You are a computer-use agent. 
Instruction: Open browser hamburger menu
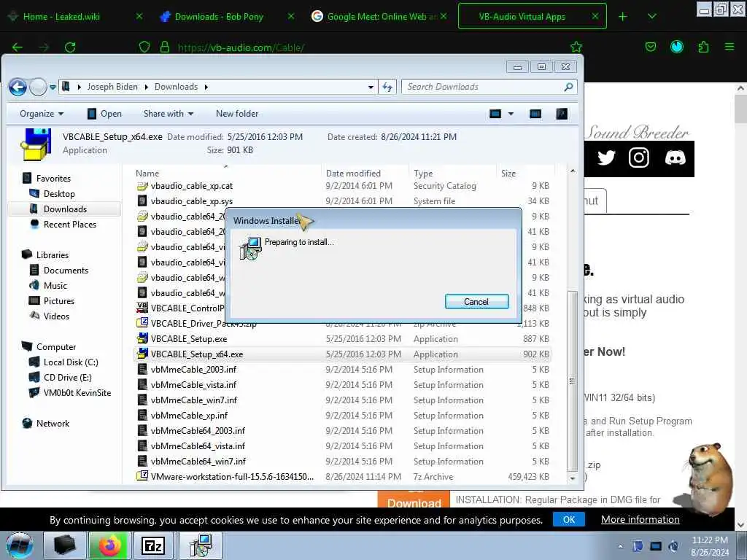click(729, 47)
